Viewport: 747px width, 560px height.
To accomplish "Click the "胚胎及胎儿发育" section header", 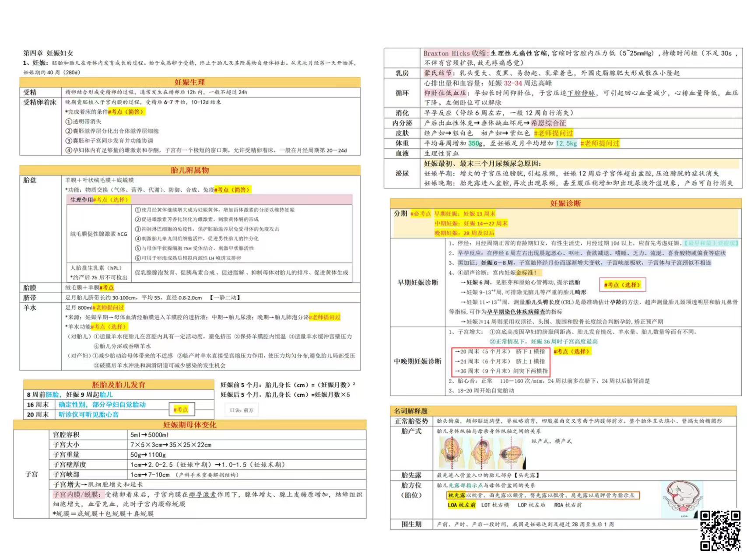I will (119, 385).
